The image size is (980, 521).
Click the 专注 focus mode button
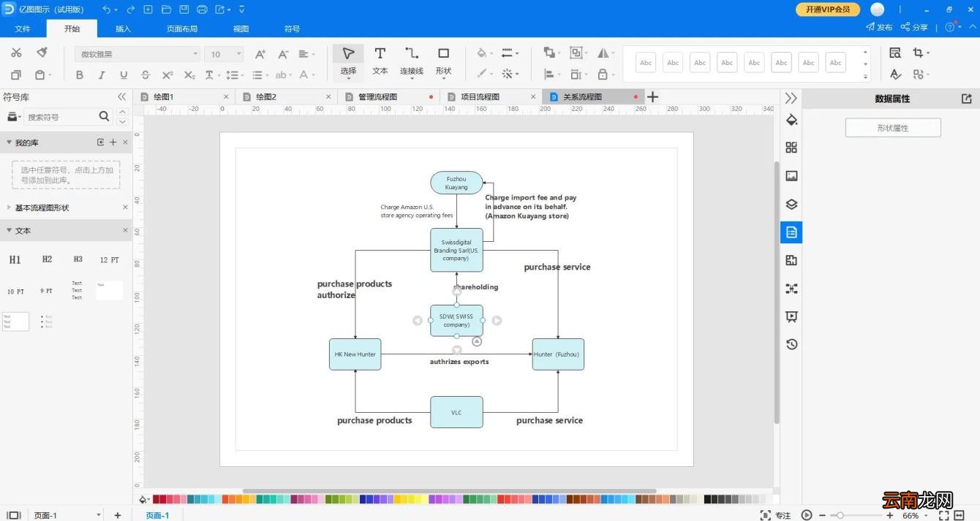(x=776, y=515)
